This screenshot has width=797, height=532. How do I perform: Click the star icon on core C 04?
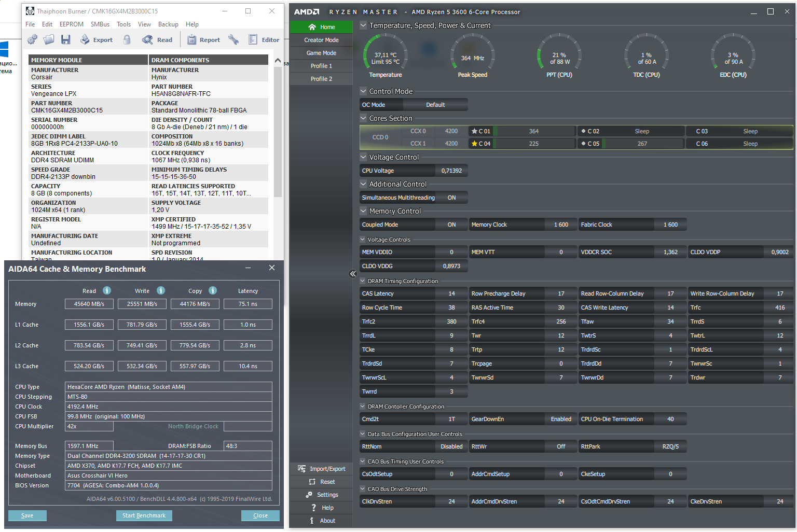pyautogui.click(x=474, y=144)
